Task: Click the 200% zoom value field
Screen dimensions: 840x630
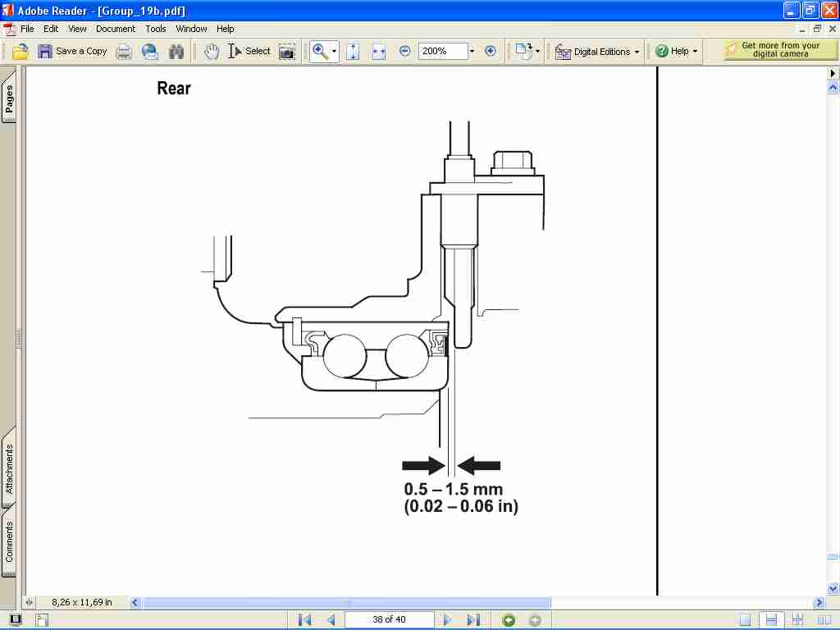Action: click(x=443, y=52)
